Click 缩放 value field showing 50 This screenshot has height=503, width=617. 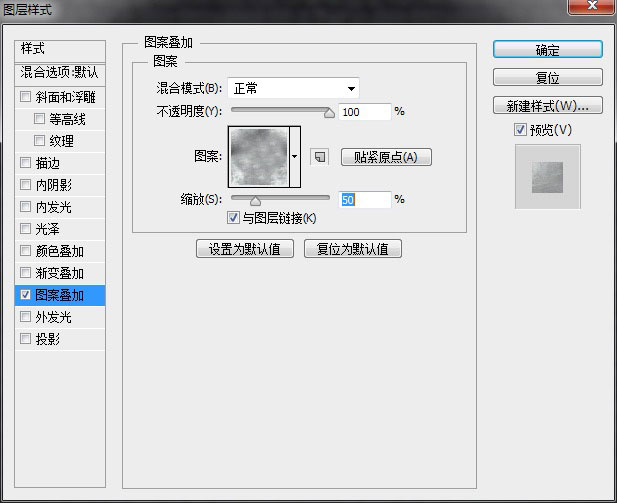click(364, 200)
